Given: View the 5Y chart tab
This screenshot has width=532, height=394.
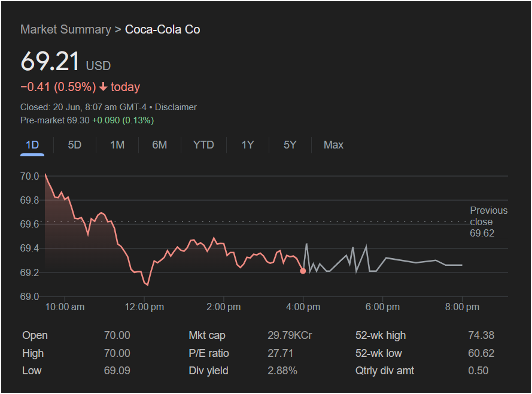Looking at the screenshot, I should click(290, 146).
